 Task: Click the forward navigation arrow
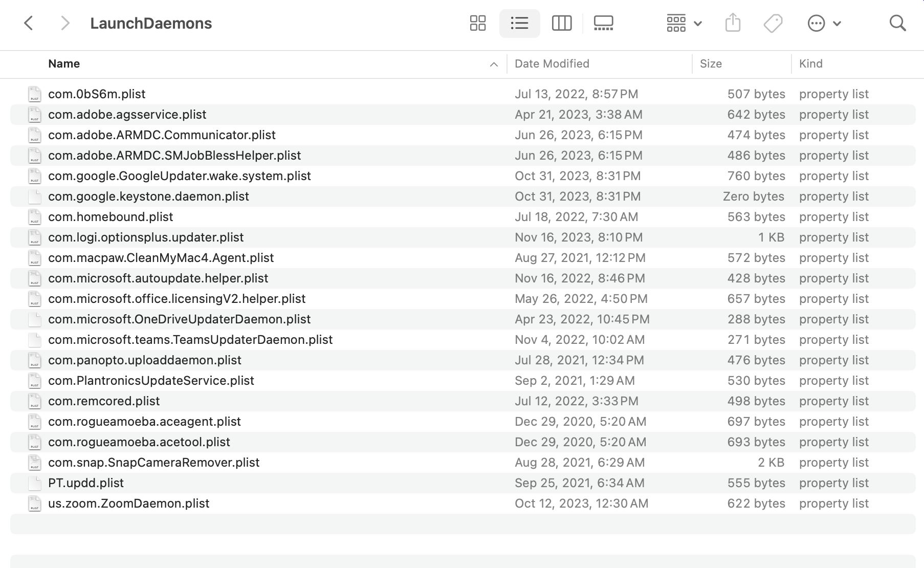click(64, 23)
